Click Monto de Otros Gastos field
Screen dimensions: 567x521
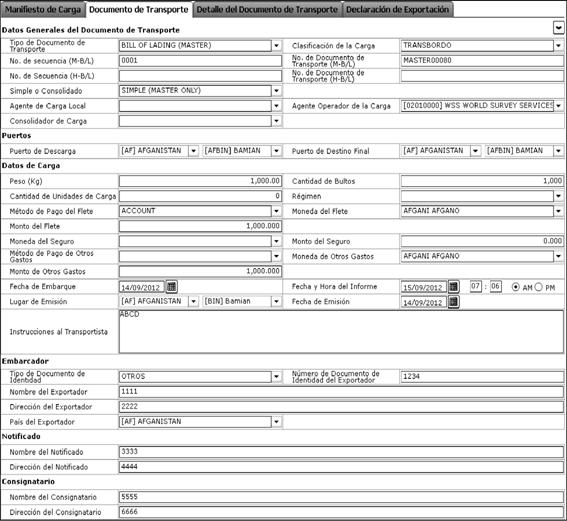(200, 271)
